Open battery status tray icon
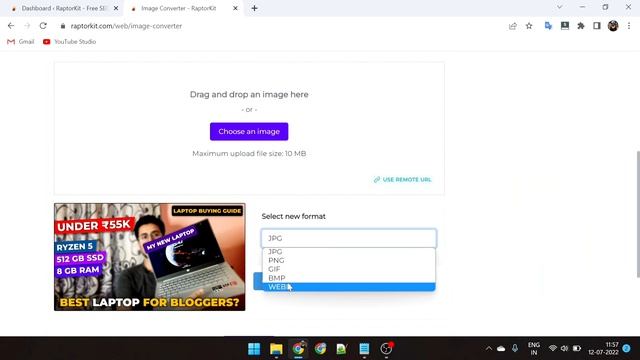Image resolution: width=640 pixels, height=360 pixels. [x=577, y=349]
